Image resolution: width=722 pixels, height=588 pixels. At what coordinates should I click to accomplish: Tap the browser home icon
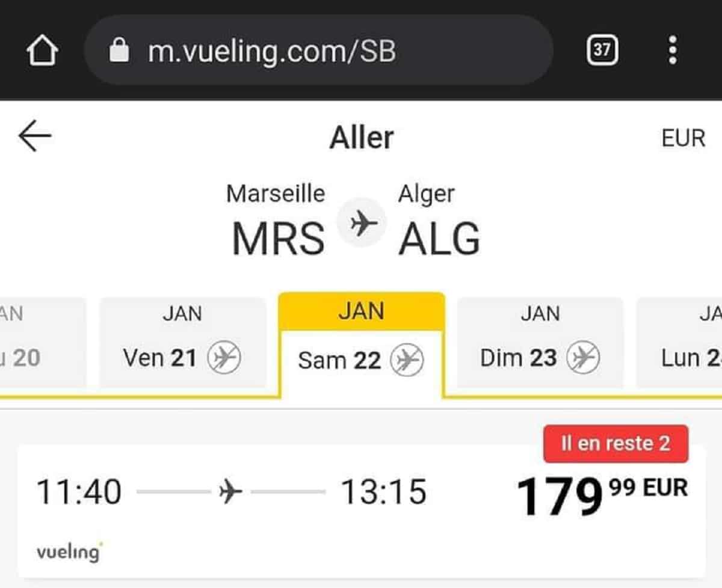point(42,51)
